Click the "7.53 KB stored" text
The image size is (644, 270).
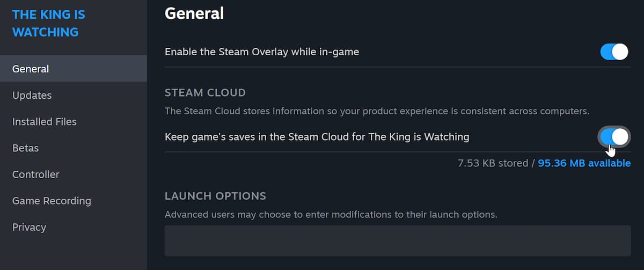tap(493, 163)
